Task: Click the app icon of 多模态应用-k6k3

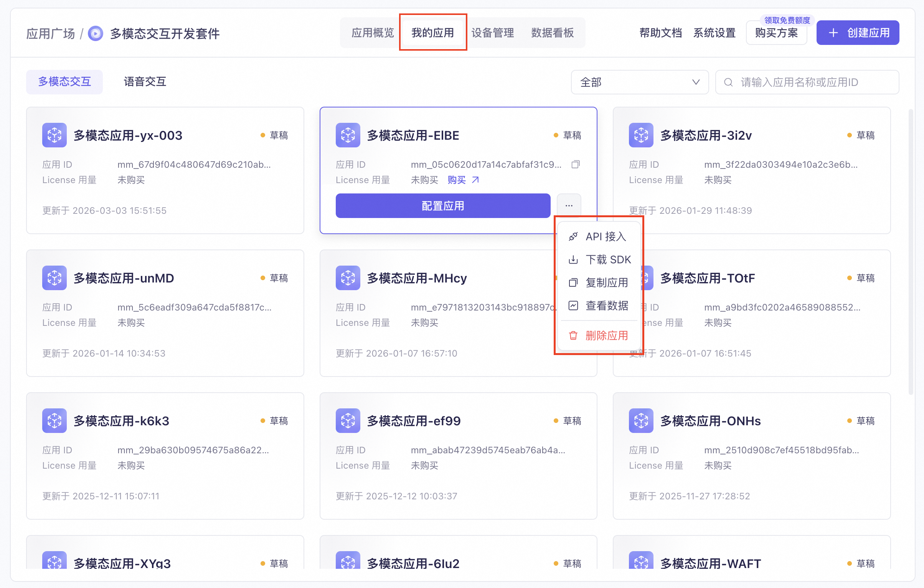Action: point(54,421)
